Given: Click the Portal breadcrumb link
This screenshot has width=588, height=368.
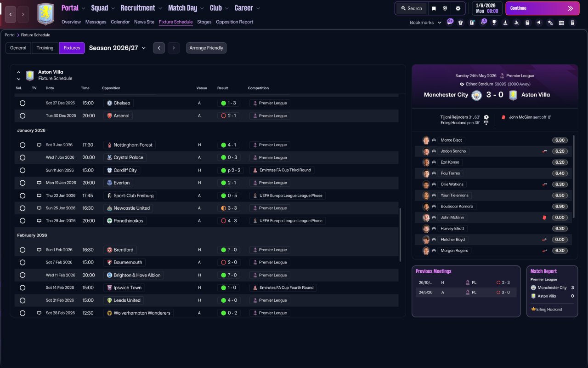Looking at the screenshot, I should [x=10, y=35].
